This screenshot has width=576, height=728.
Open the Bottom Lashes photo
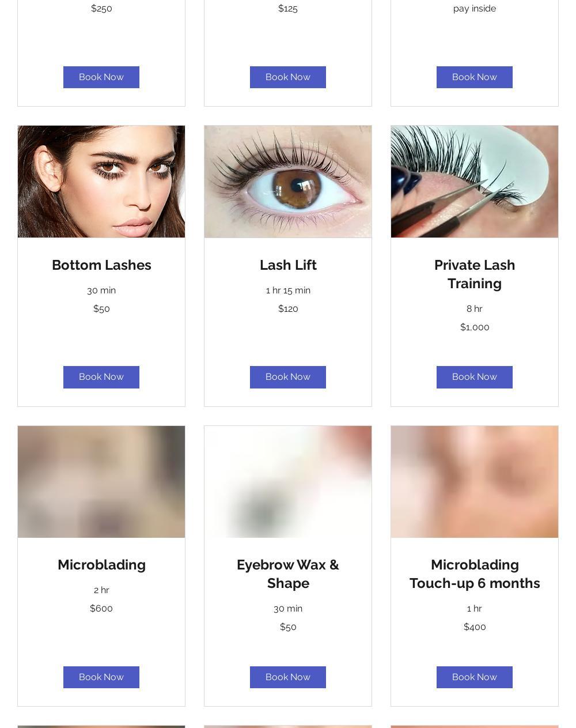coord(101,182)
